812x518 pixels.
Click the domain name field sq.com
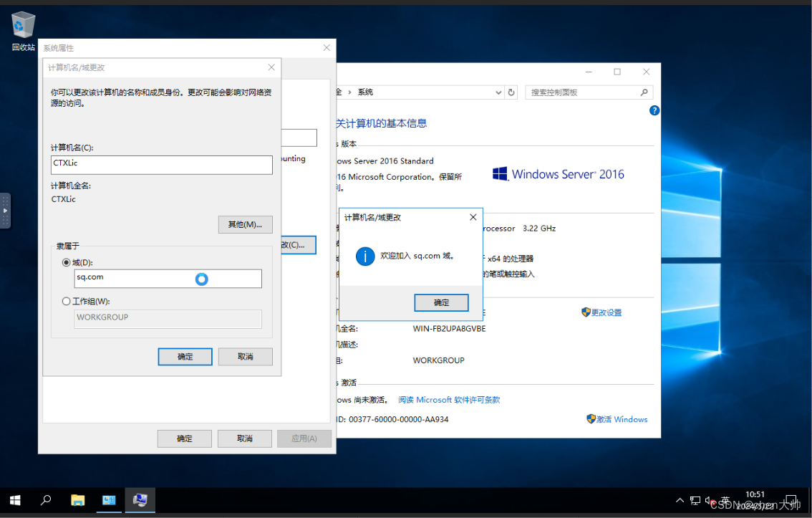168,278
